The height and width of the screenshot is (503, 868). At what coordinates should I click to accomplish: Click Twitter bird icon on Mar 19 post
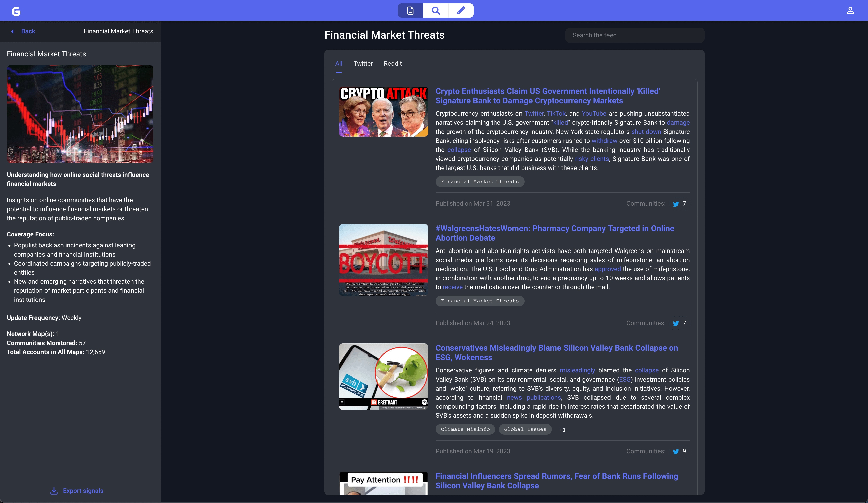click(x=676, y=452)
